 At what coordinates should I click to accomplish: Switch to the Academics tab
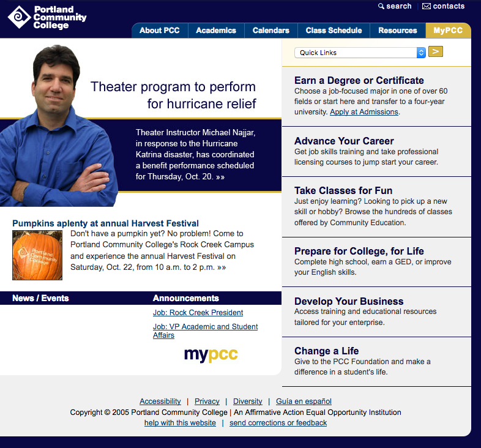pyautogui.click(x=216, y=31)
